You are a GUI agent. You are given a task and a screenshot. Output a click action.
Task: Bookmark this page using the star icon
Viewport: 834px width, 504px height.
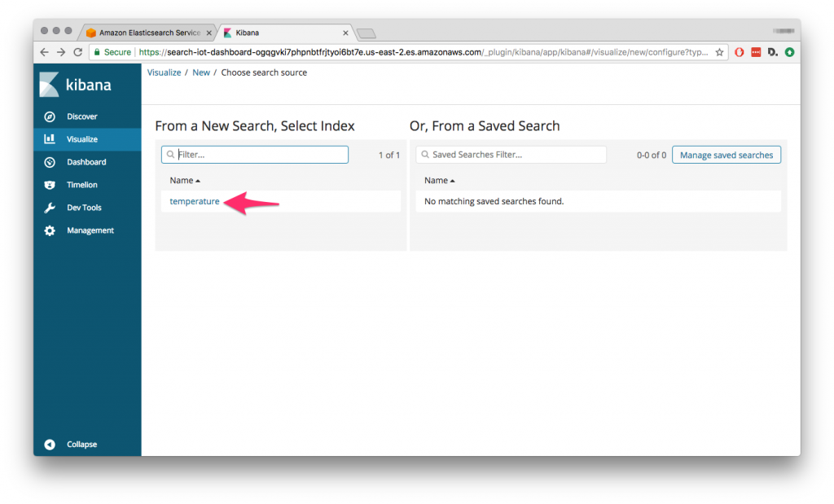click(x=721, y=51)
